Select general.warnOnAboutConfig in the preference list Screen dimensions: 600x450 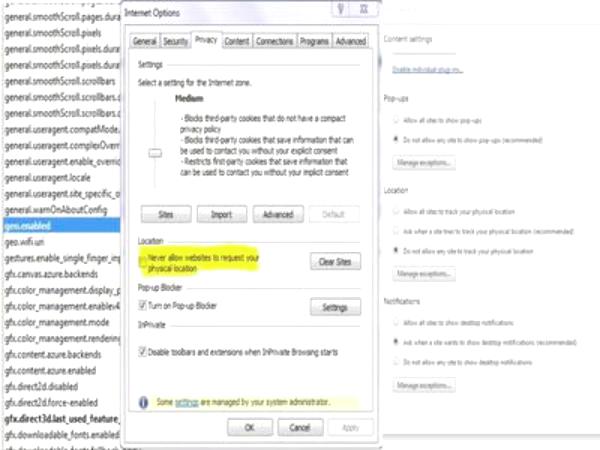(62, 210)
